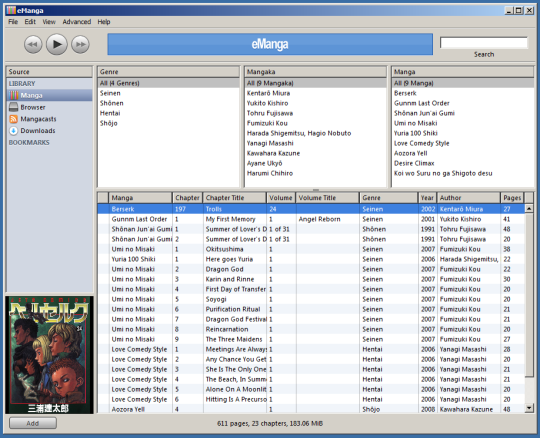Click the Berserk cover art thumbnail

pos(49,355)
